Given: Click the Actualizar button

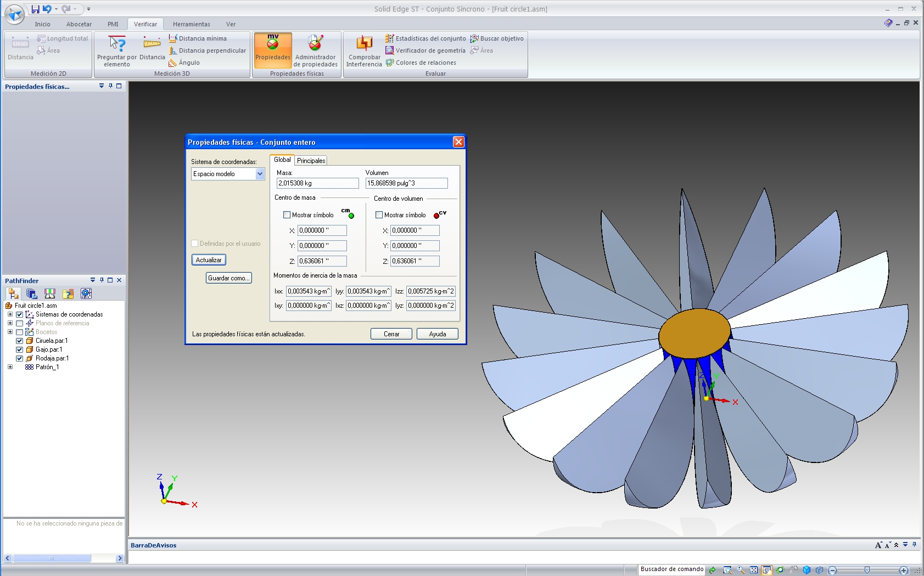Looking at the screenshot, I should coord(209,260).
